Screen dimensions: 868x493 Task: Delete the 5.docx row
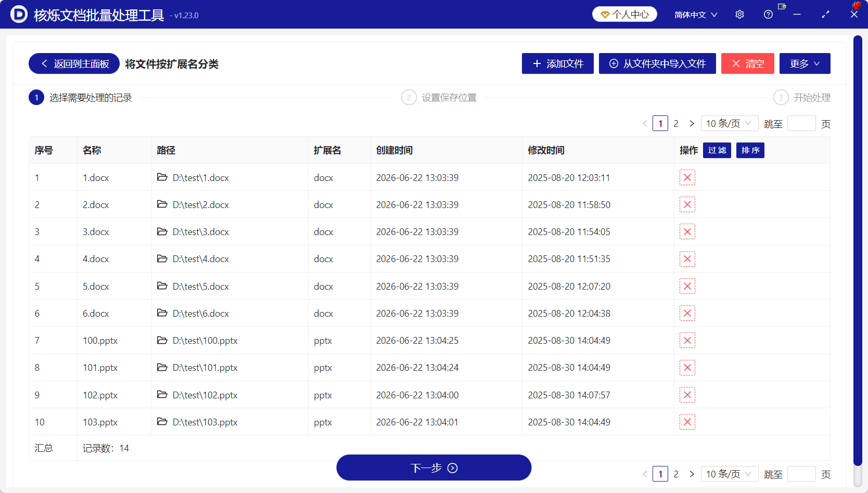pos(687,286)
